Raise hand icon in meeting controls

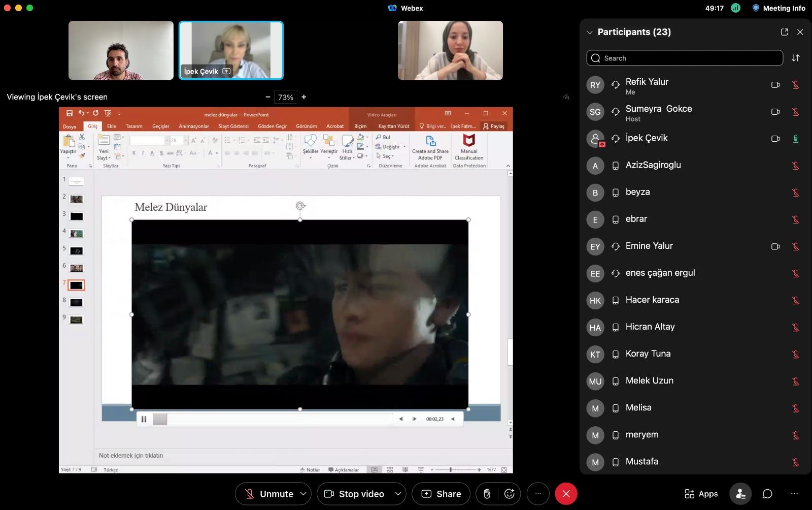coord(487,494)
